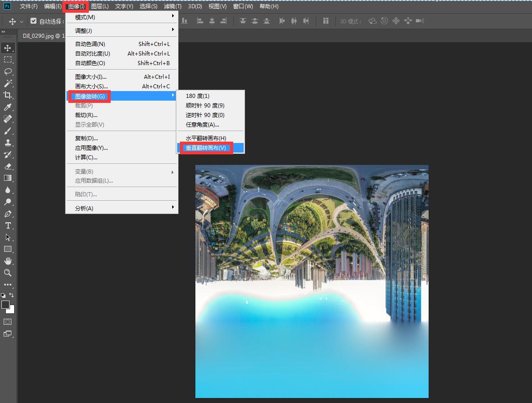
Task: Open the 帮助(H) menu
Action: tap(269, 6)
